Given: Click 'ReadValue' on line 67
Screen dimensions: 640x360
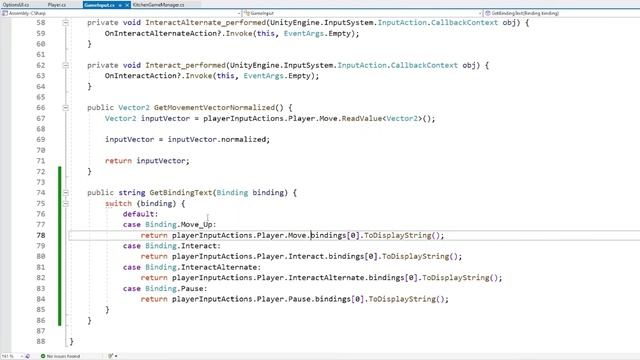Looking at the screenshot, I should click(361, 119).
